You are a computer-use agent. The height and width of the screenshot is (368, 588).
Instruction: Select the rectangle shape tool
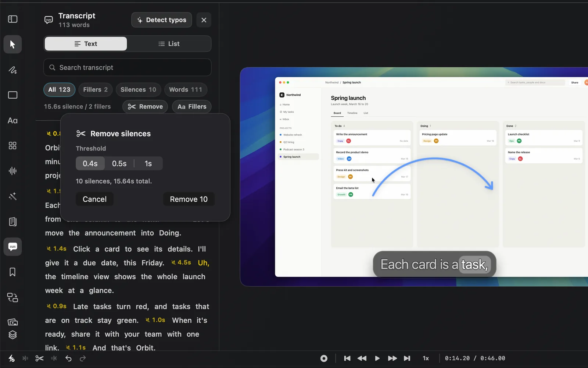(x=12, y=95)
